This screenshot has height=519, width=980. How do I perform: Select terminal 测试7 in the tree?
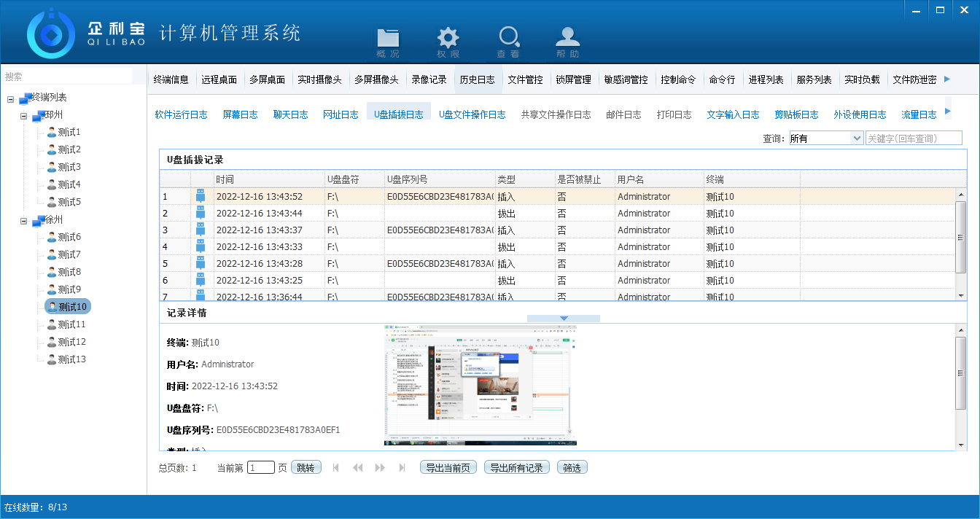[69, 254]
